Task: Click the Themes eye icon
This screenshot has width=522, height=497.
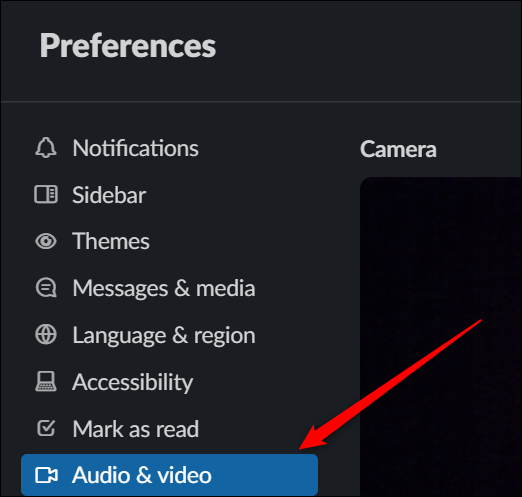Action: 46,241
